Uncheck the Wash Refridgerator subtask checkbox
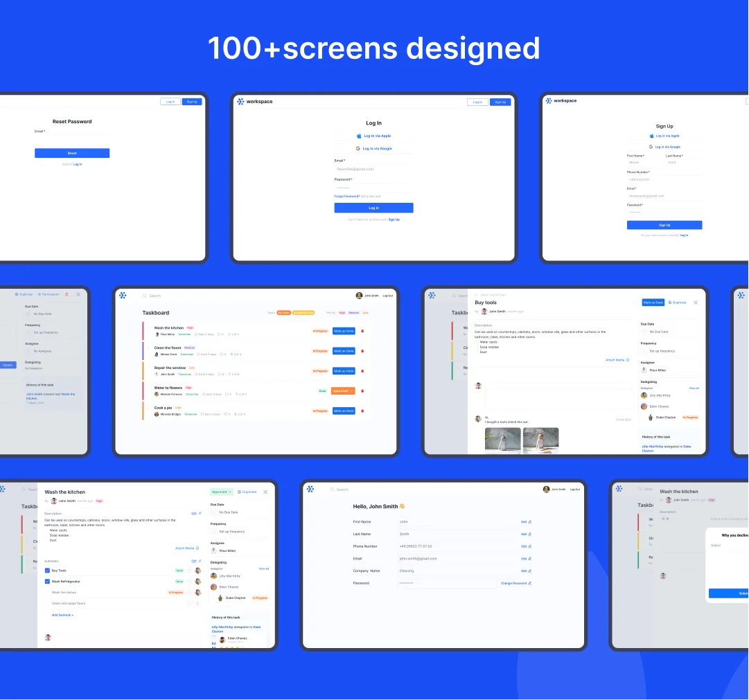The width and height of the screenshot is (749, 700). tap(47, 582)
